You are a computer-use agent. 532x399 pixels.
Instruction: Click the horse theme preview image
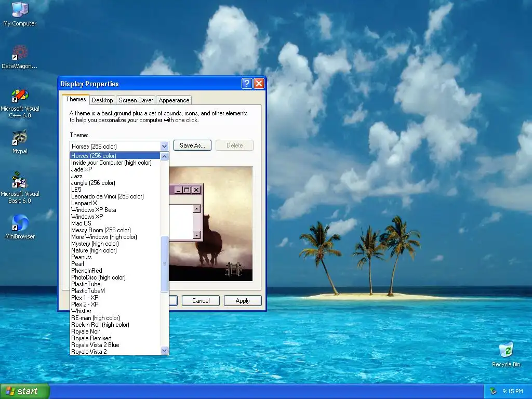[x=211, y=224]
